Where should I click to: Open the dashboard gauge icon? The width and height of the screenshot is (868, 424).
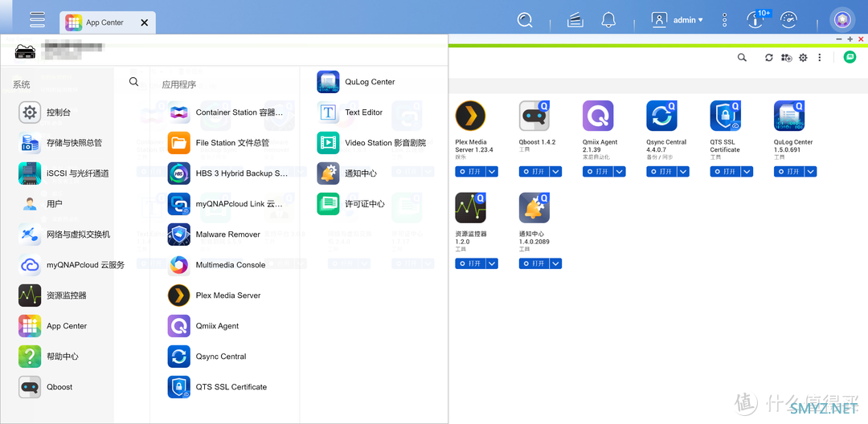[788, 20]
